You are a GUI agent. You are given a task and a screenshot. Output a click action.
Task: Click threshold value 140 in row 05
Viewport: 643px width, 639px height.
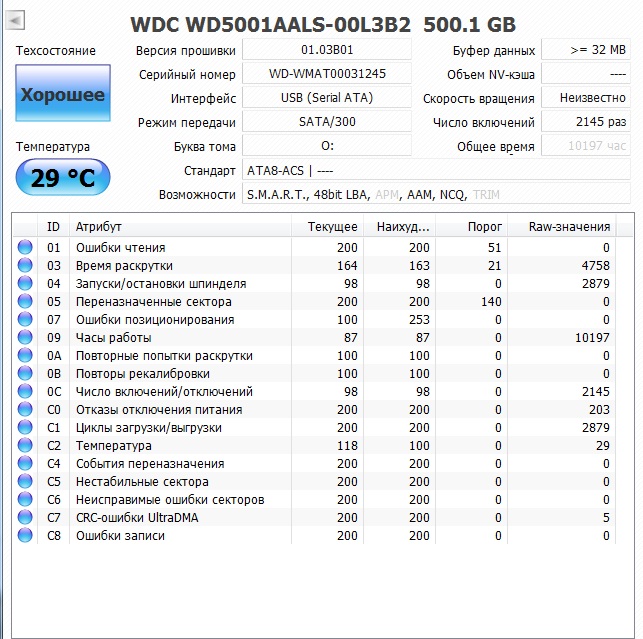pos(491,301)
